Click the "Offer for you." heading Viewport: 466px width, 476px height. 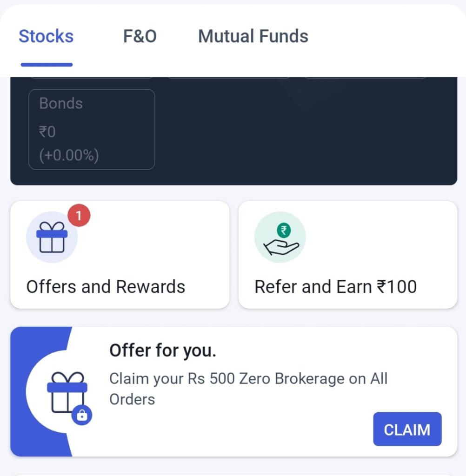click(163, 350)
